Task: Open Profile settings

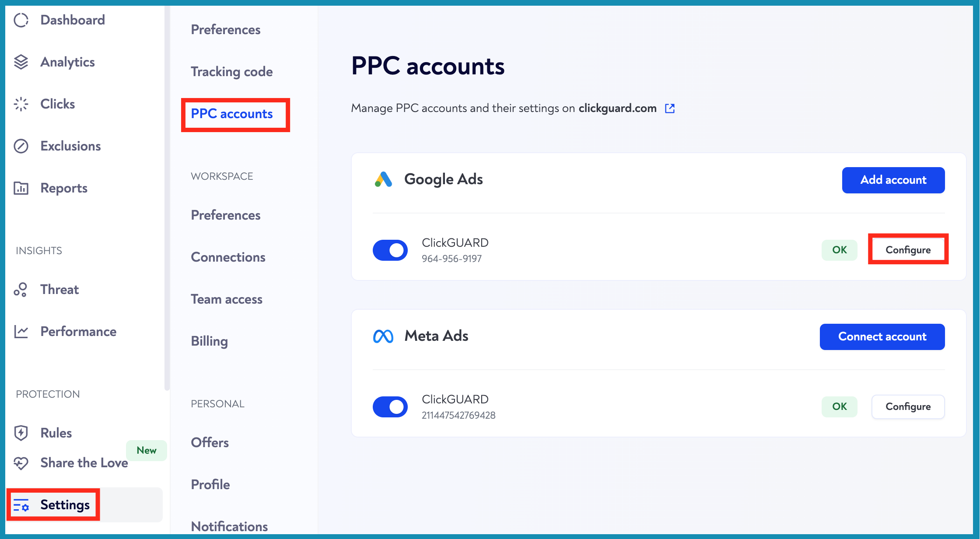Action: (210, 485)
